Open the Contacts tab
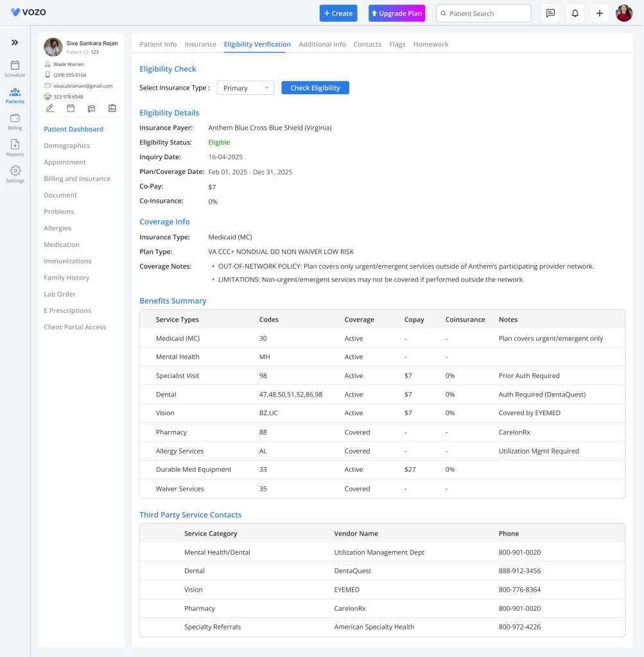Viewport: 644px width, 657px height. (x=367, y=44)
